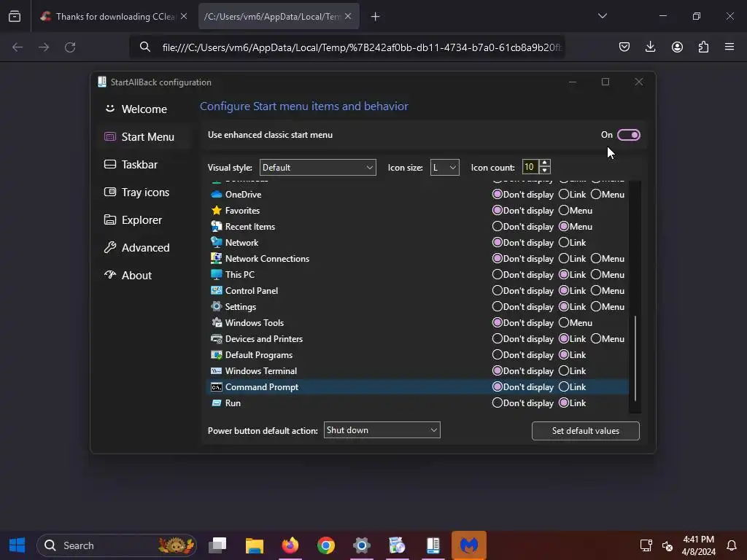Click the Windows Terminal icon
The width and height of the screenshot is (747, 560).
tap(216, 371)
